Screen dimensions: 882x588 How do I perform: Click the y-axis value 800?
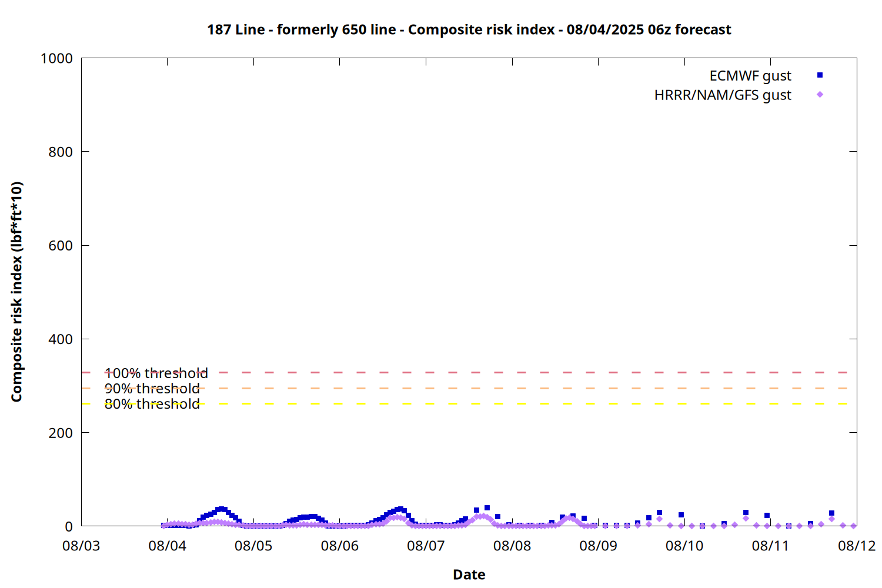pos(61,152)
